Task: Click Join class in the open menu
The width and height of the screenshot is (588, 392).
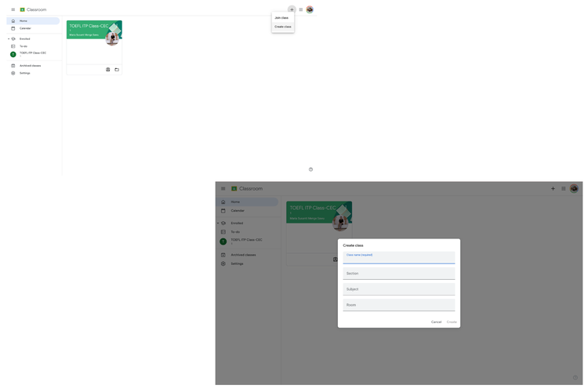Action: [281, 17]
